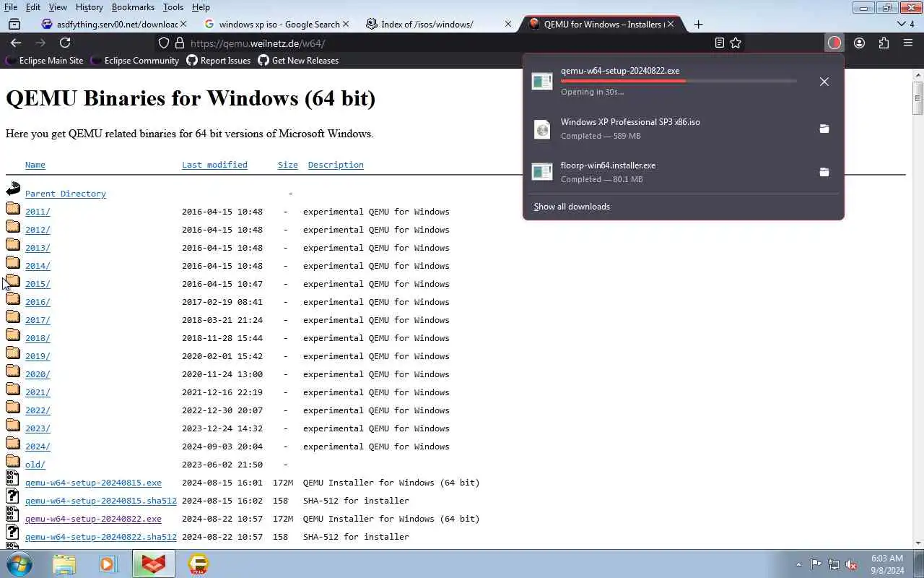Click the page vertical scrollbar thumb
The width and height of the screenshot is (924, 578).
click(x=918, y=99)
